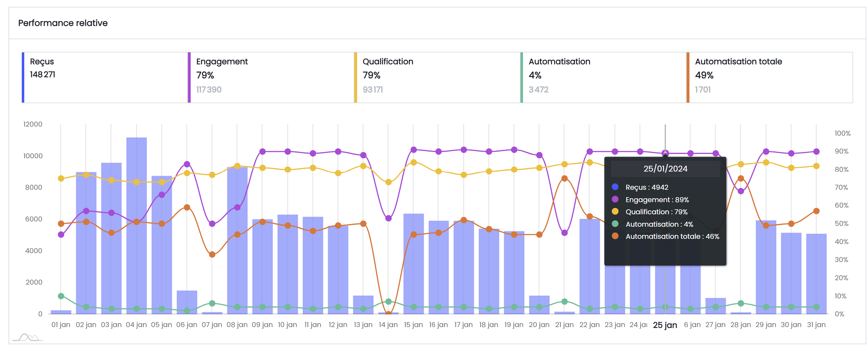Click green Automatisation point on 01 jan

[61, 296]
